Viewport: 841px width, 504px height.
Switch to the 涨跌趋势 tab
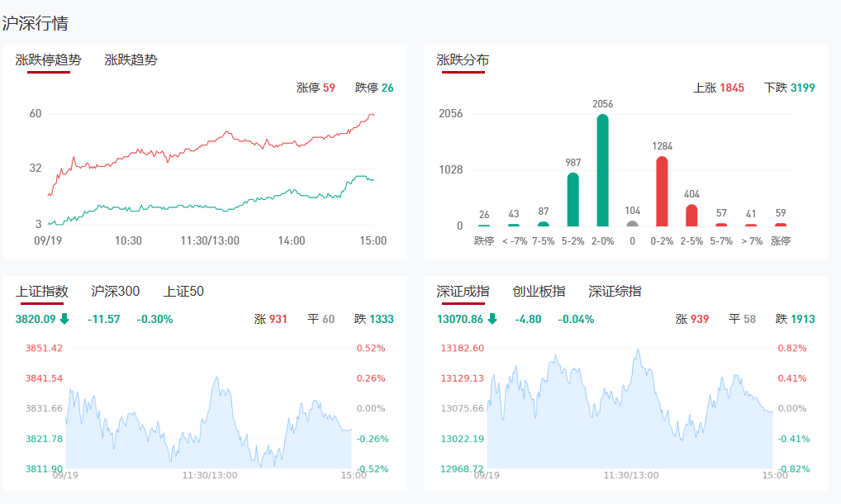pyautogui.click(x=131, y=59)
